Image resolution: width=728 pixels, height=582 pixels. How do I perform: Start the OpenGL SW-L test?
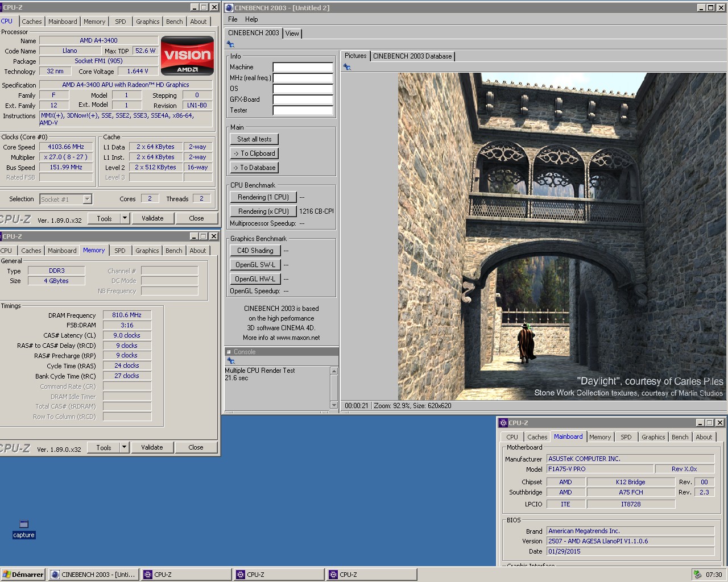(255, 265)
